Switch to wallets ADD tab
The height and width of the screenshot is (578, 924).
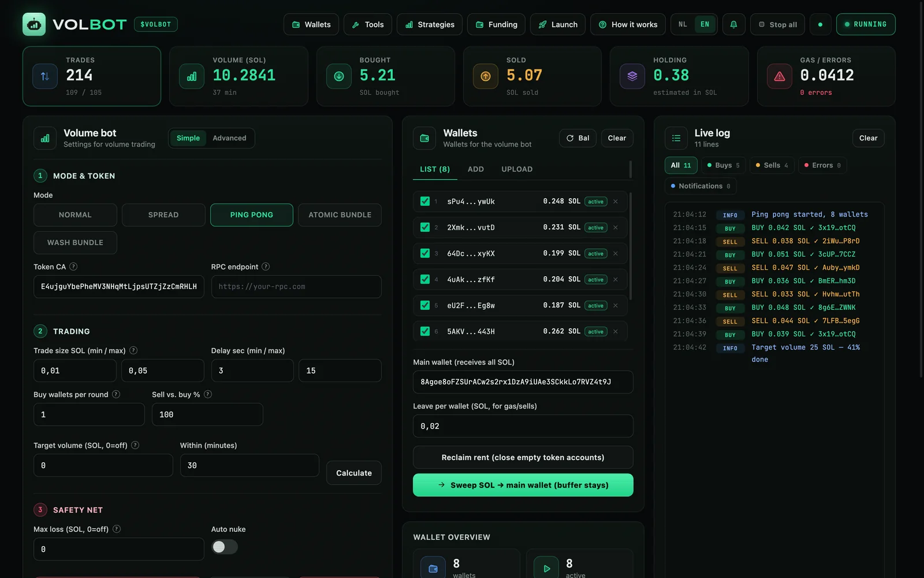(476, 169)
